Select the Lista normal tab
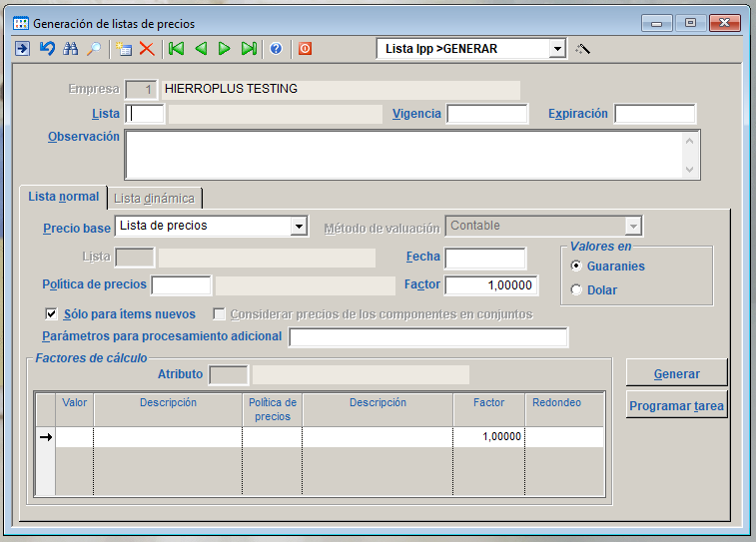This screenshot has height=542, width=756. [64, 197]
